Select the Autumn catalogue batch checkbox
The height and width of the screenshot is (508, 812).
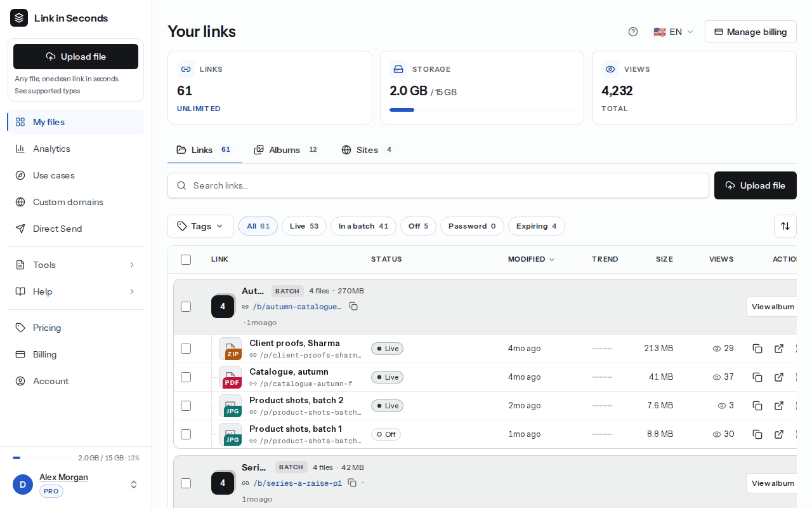186,307
